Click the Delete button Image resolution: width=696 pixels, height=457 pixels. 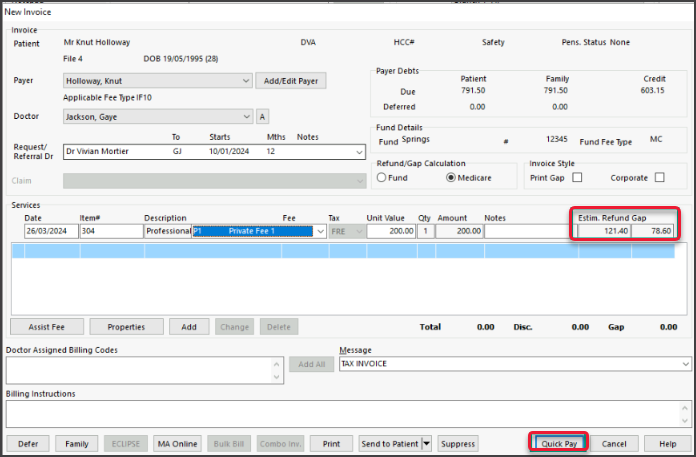coord(279,327)
